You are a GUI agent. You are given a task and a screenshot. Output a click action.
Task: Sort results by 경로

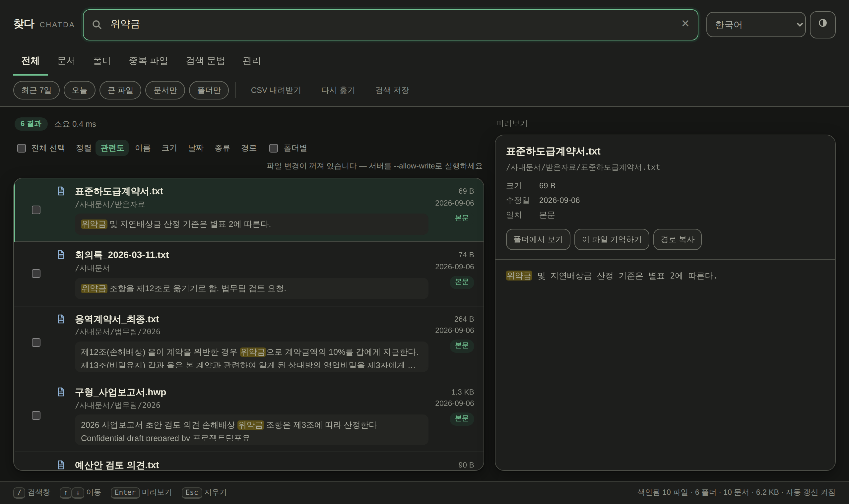click(249, 148)
